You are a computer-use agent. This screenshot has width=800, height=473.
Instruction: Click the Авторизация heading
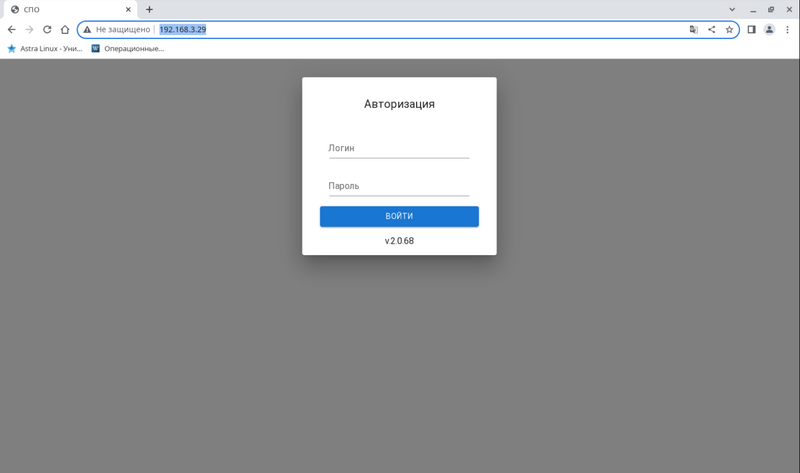tap(399, 104)
